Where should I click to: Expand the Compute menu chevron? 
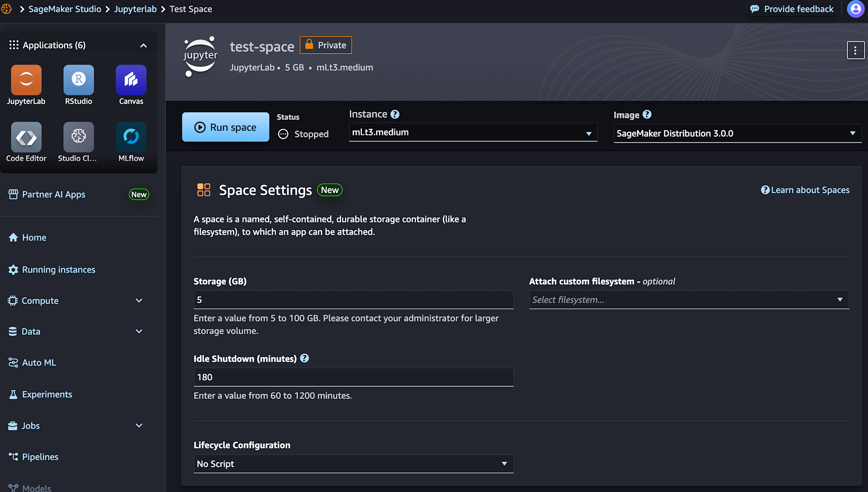pyautogui.click(x=139, y=301)
